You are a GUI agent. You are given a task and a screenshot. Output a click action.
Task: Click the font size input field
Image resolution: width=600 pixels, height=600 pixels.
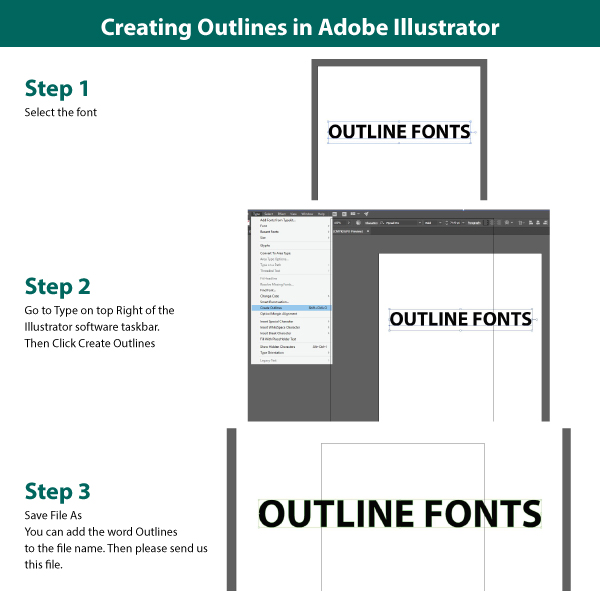click(455, 223)
